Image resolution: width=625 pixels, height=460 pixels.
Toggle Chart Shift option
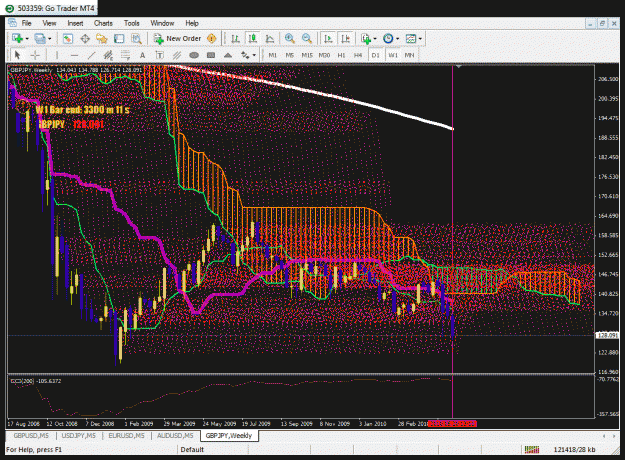345,39
